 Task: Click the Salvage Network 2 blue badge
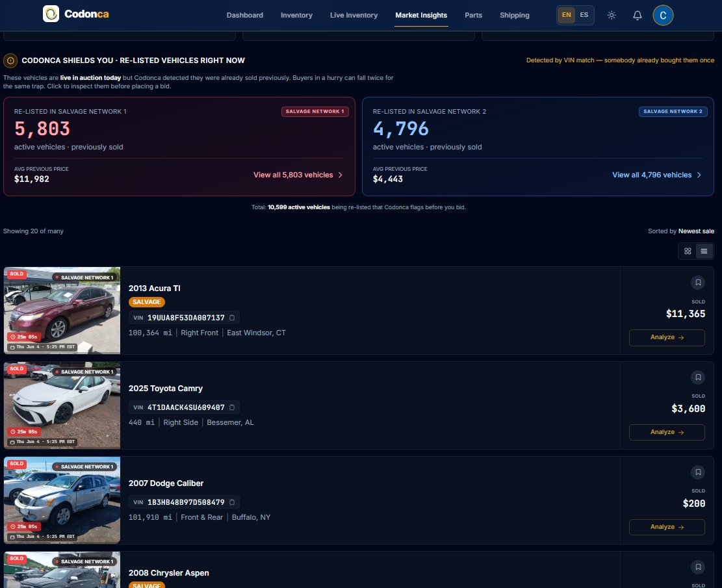pyautogui.click(x=673, y=112)
